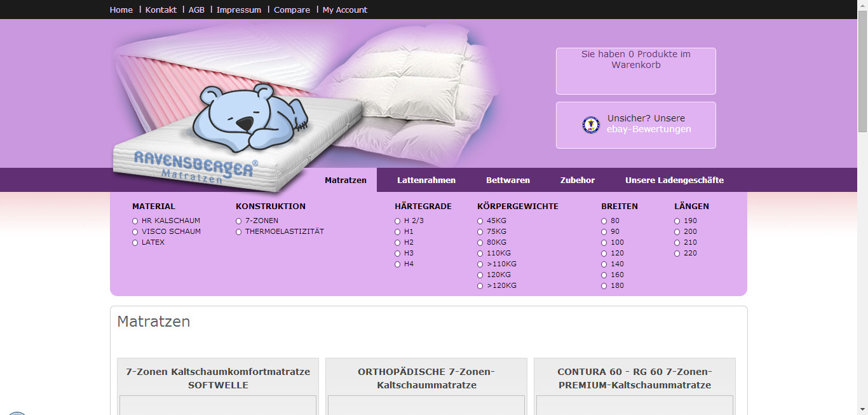Choose 7-Zonen construction filter

(x=238, y=221)
